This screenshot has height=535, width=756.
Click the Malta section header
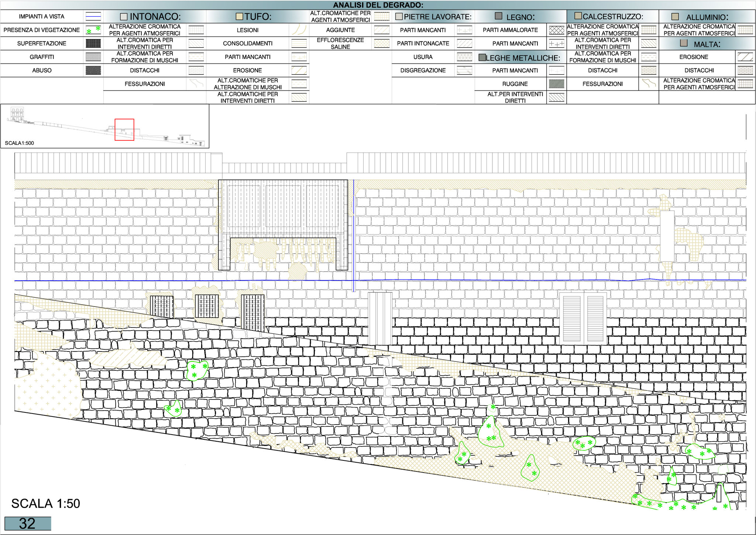707,44
